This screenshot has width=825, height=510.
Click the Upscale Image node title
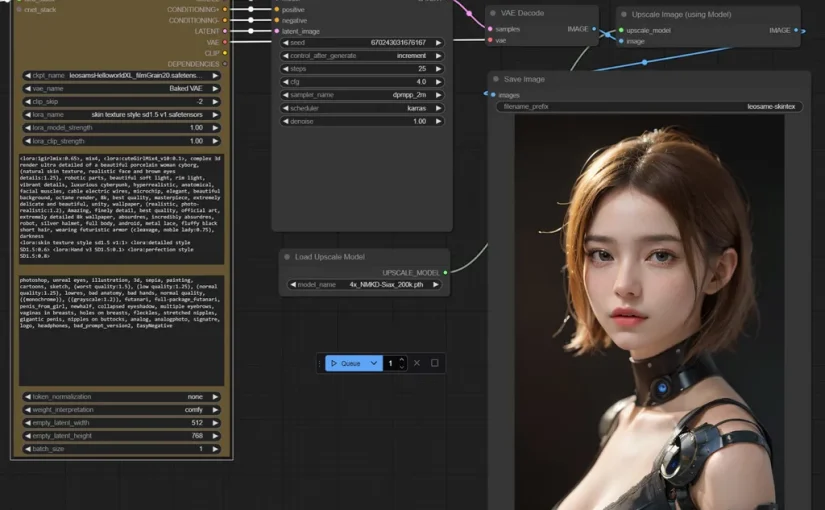[680, 15]
